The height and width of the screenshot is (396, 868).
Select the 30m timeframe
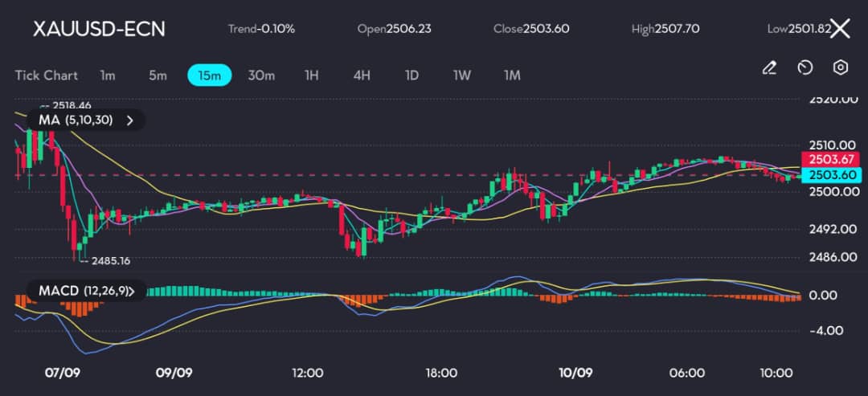[261, 76]
